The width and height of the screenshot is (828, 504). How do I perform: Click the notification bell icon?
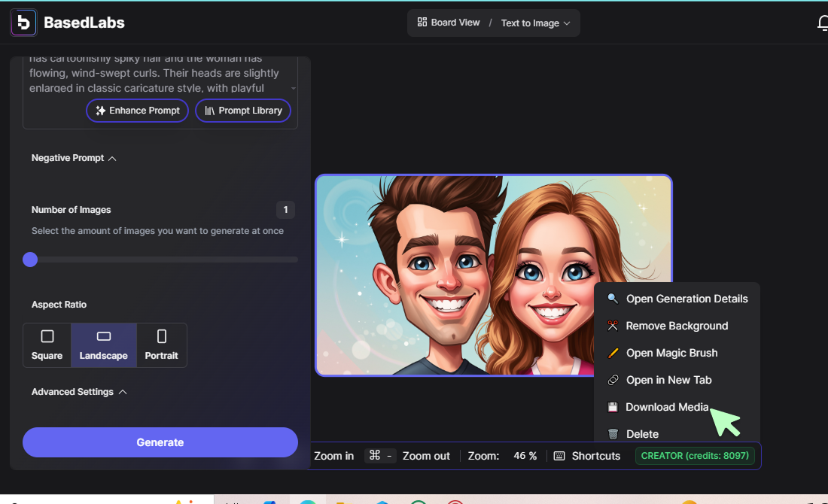coord(823,23)
